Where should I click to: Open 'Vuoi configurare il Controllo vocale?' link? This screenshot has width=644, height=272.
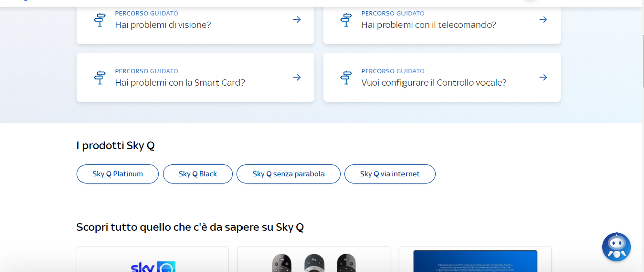coord(434,82)
